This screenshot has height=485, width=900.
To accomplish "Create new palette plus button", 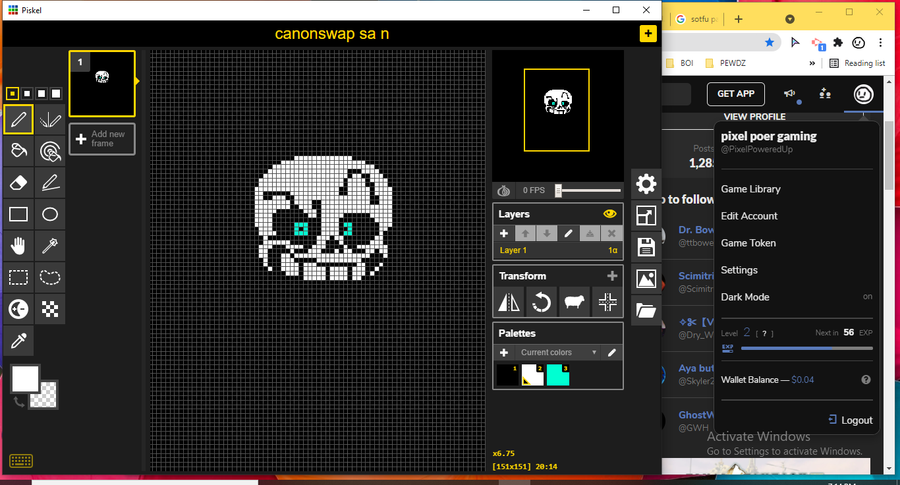I will (504, 352).
